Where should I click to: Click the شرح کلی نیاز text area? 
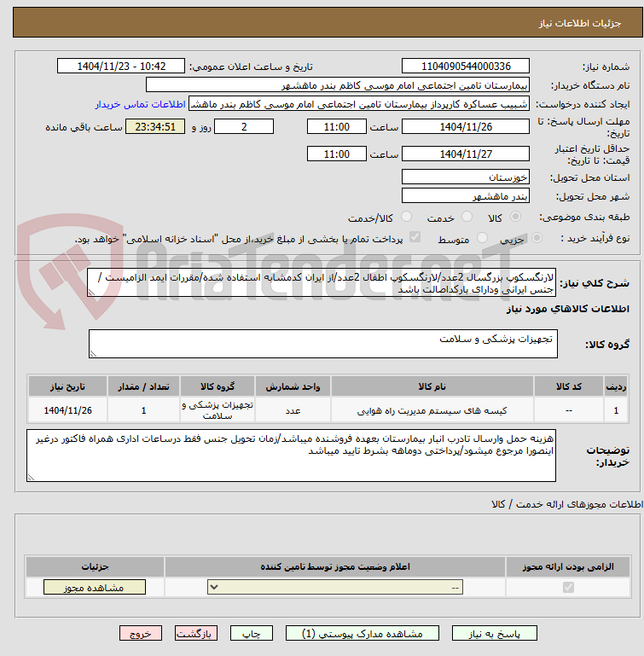322,283
